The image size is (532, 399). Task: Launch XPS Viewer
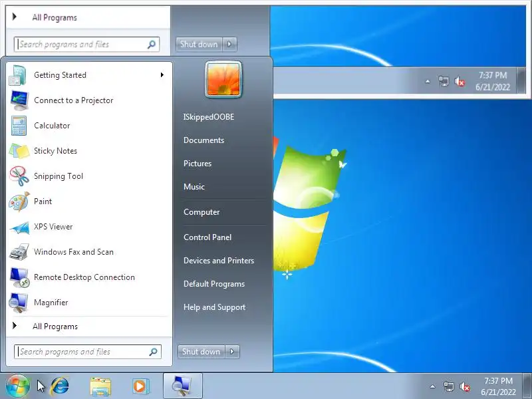[x=89, y=227]
